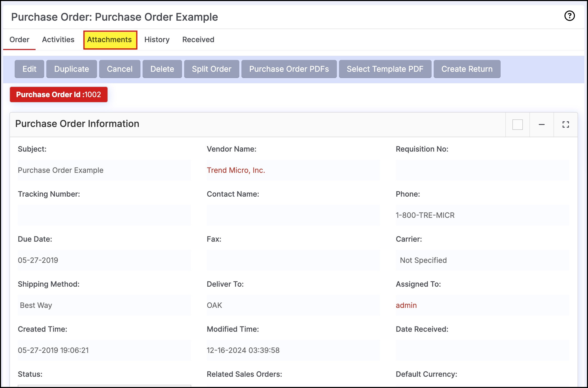Open Purchase Order PDFs
588x388 pixels.
(x=289, y=69)
